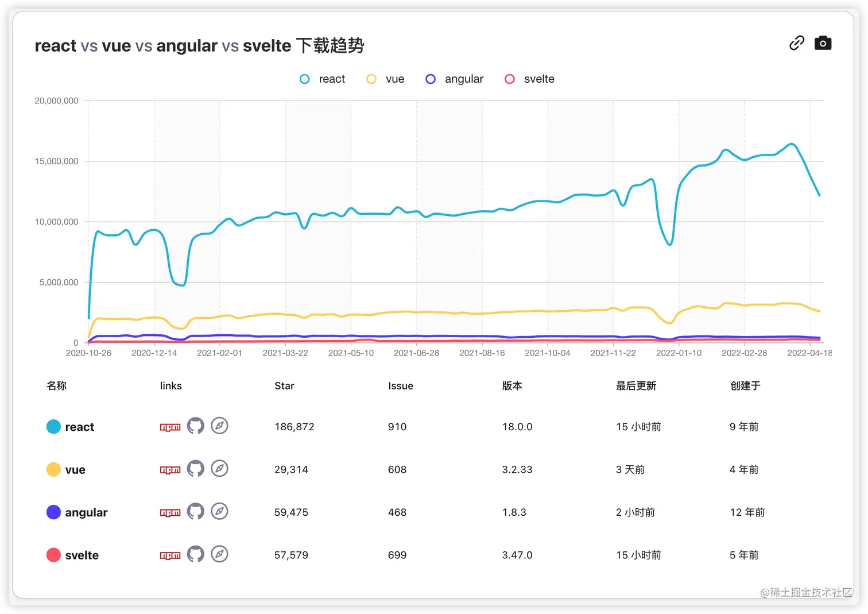
Task: Toggle the react series in the legend
Action: coord(323,79)
